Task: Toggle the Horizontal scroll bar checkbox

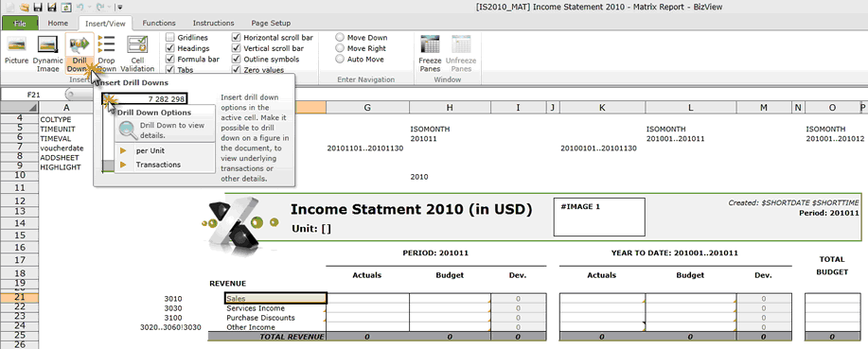Action: (x=237, y=38)
